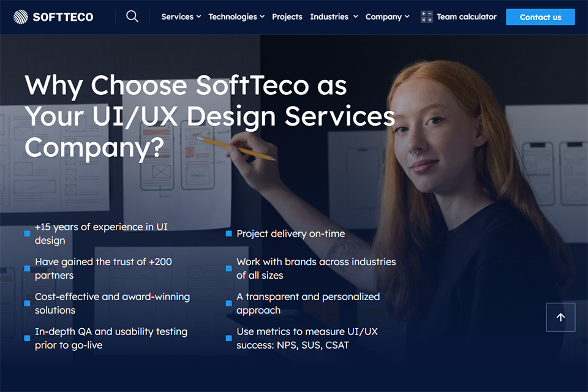Expand the Technologies dropdown chevron

[x=262, y=17]
